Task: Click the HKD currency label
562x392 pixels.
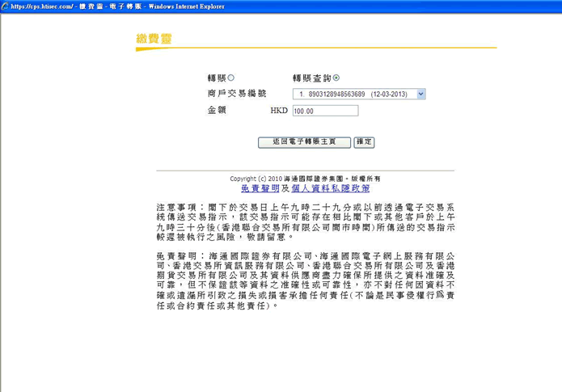Action: [279, 111]
